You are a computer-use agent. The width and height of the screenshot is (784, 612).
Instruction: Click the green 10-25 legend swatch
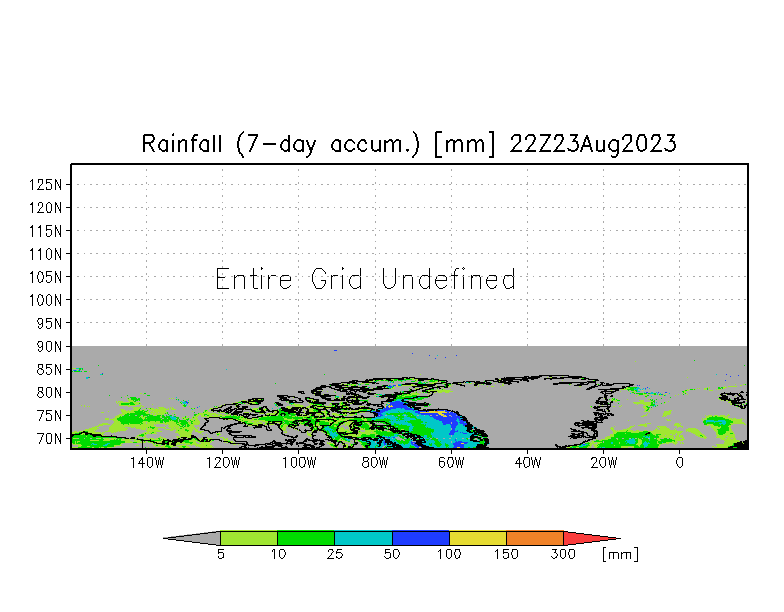(306, 538)
